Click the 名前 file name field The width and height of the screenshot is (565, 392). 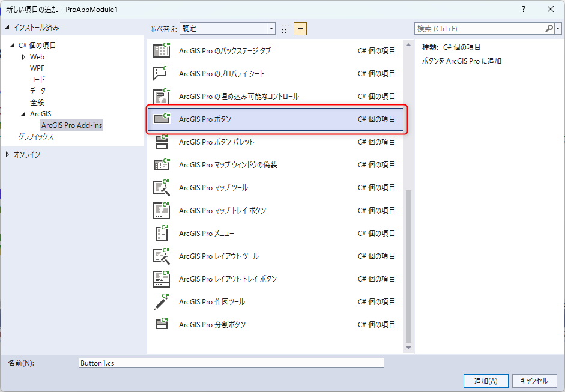(231, 363)
